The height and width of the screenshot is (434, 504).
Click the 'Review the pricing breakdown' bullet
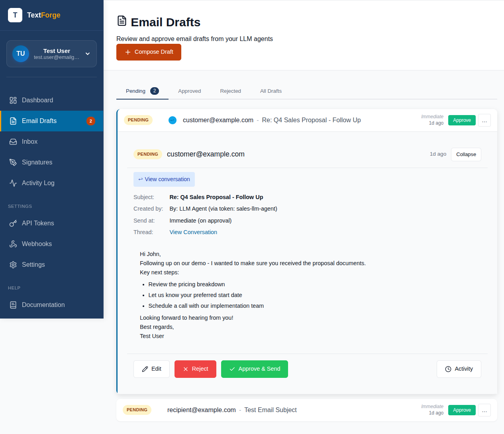tap(186, 284)
